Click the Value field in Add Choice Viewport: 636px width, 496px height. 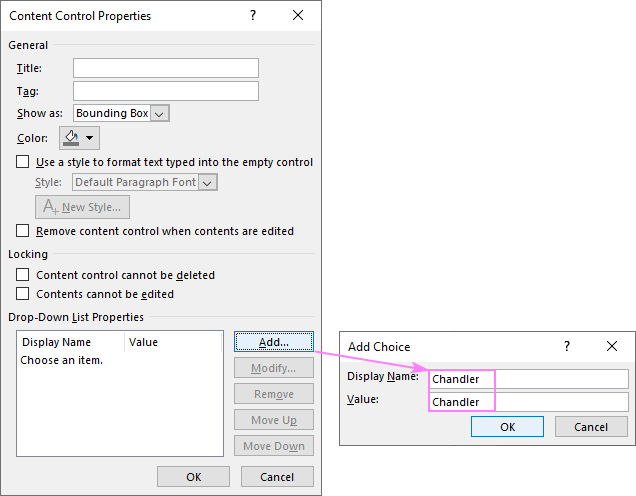click(x=529, y=402)
